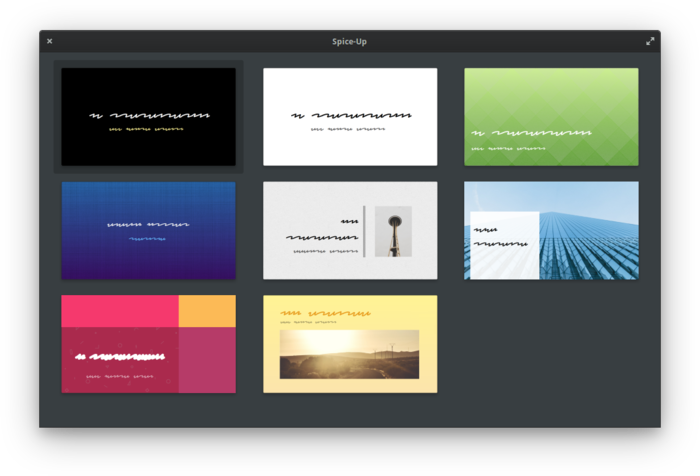Choose the plain white template
The image size is (700, 476).
[x=350, y=117]
